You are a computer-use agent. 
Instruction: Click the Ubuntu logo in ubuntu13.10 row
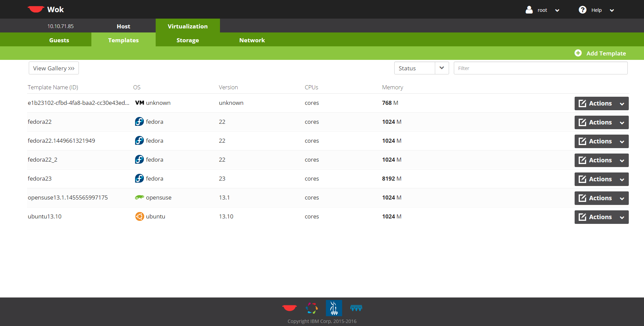pos(139,216)
